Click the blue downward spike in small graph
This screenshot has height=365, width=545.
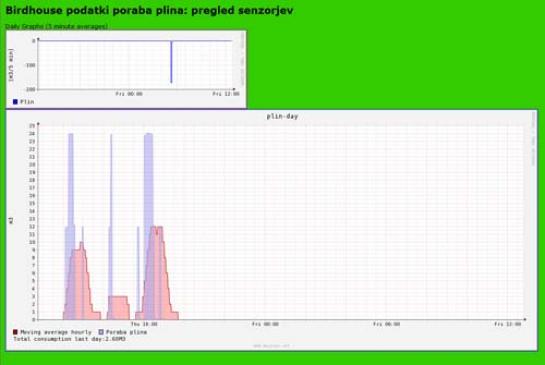pos(171,62)
